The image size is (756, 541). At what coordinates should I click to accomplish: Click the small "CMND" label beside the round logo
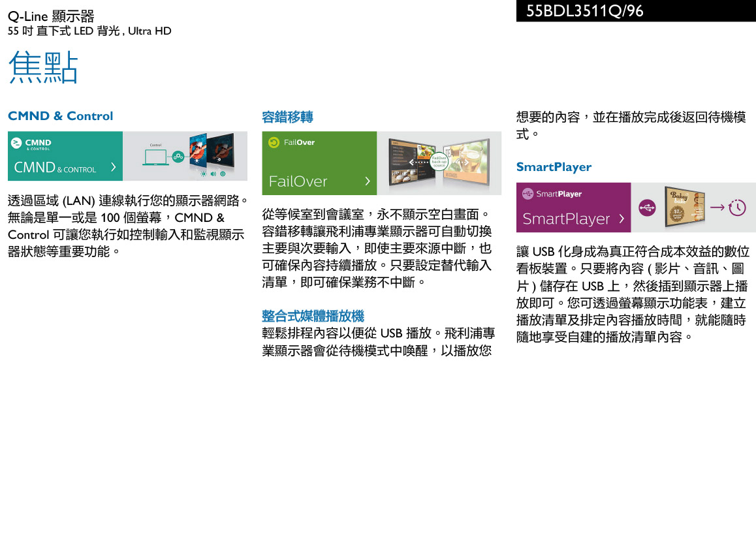[x=38, y=143]
